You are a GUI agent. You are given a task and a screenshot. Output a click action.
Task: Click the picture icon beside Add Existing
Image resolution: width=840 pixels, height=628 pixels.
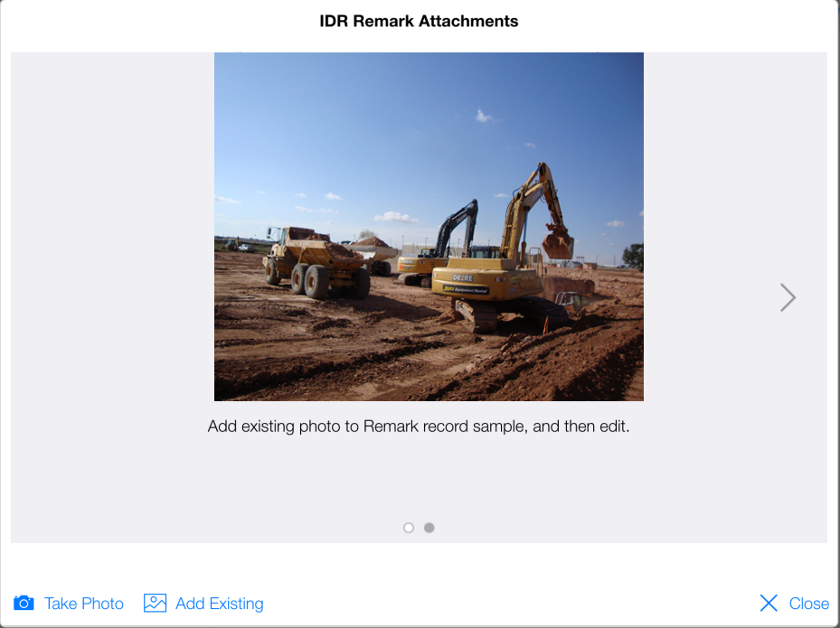point(156,603)
